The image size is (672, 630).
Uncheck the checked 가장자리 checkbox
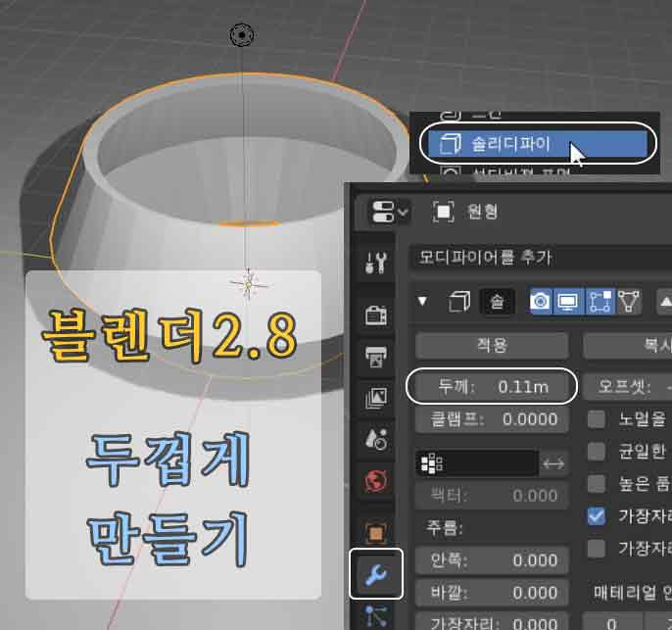coord(597,516)
